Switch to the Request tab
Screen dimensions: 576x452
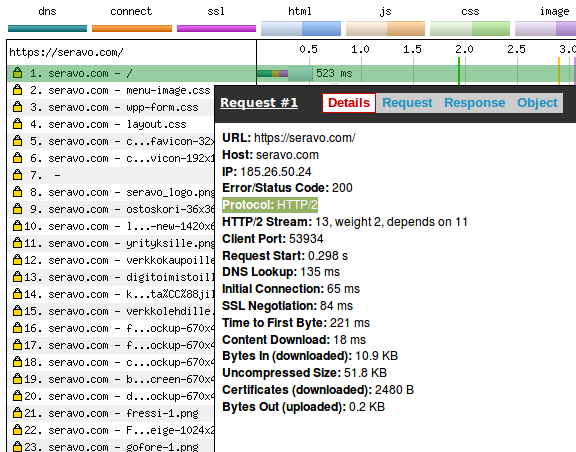coord(407,103)
